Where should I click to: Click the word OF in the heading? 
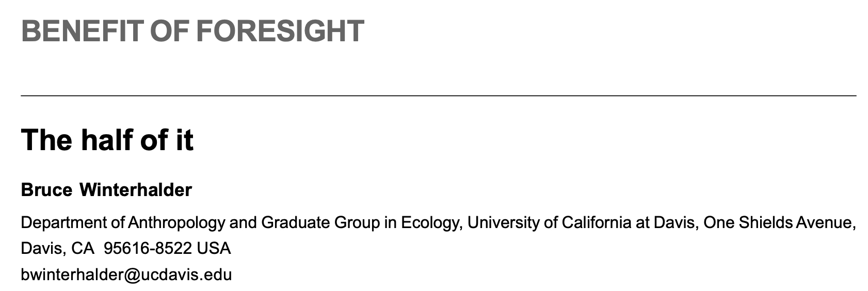(x=169, y=31)
